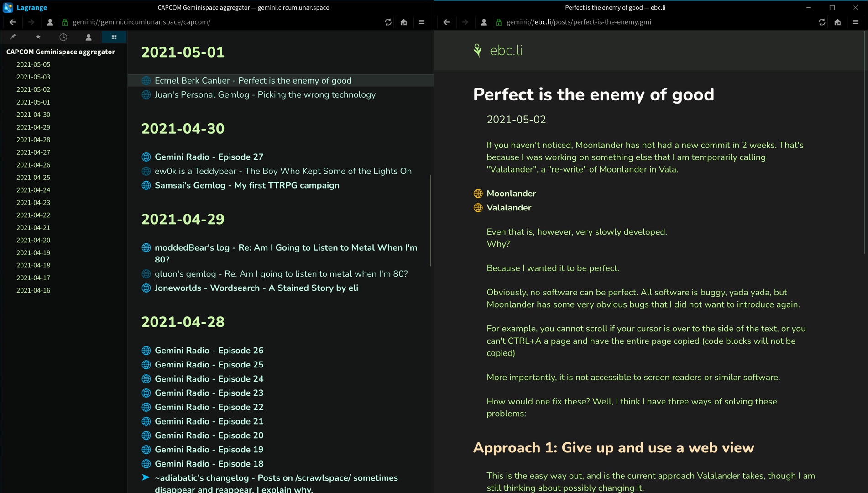Click the left pane vertical scrollbar
The width and height of the screenshot is (868, 493).
[430, 220]
